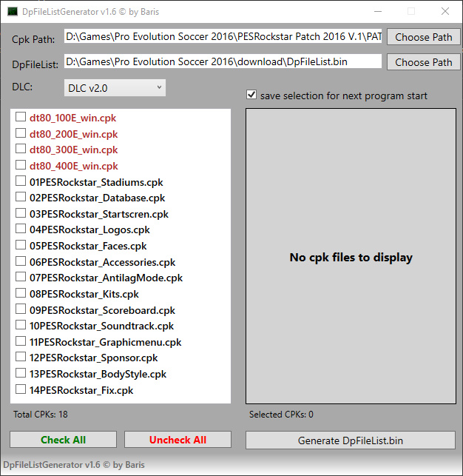Generate the DpFileList.bin file
The image size is (463, 476).
pos(351,440)
